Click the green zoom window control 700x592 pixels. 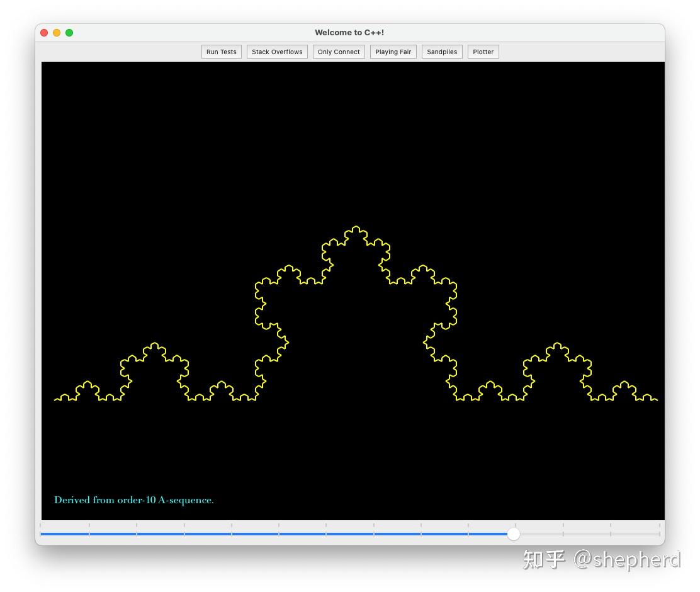tap(69, 32)
